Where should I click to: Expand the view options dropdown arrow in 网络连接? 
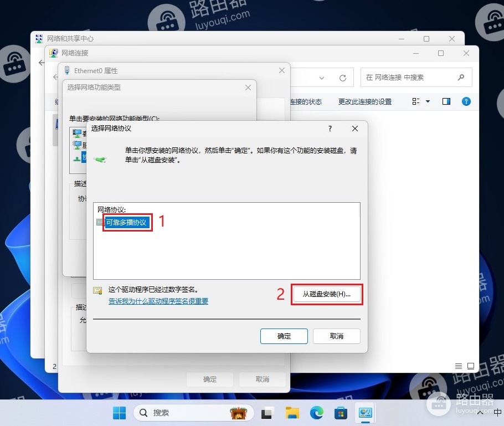click(x=428, y=101)
